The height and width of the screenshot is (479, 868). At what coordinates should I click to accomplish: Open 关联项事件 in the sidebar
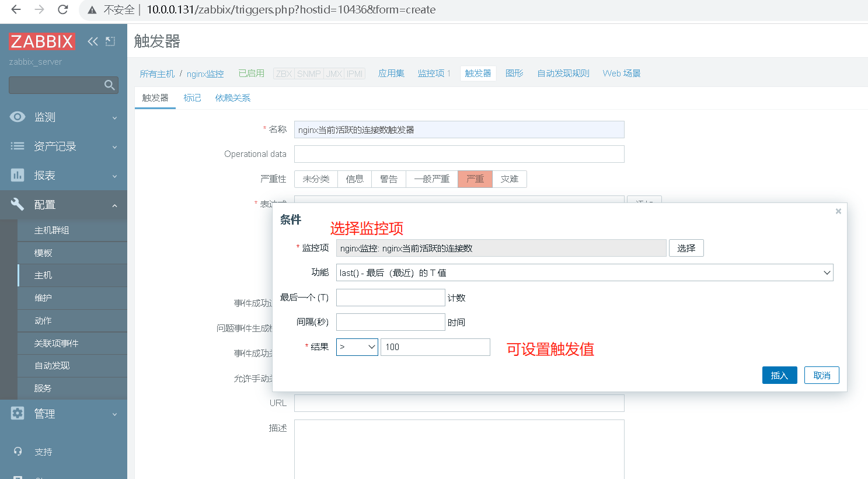coord(72,344)
